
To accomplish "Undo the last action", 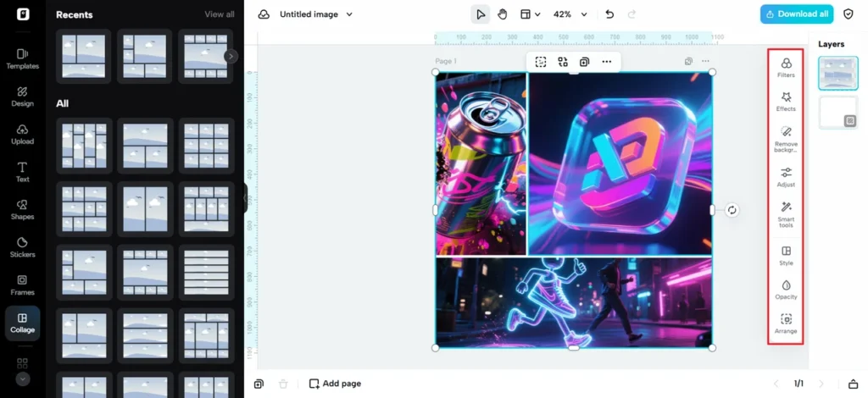I will [x=609, y=14].
